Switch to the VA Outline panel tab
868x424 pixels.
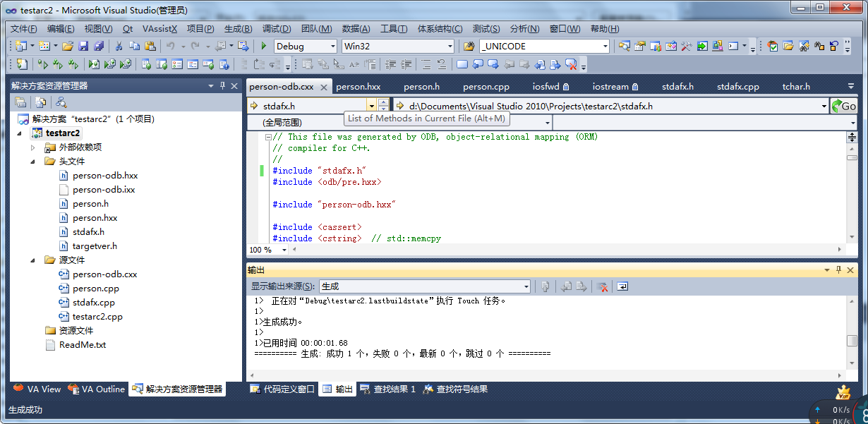pyautogui.click(x=96, y=389)
